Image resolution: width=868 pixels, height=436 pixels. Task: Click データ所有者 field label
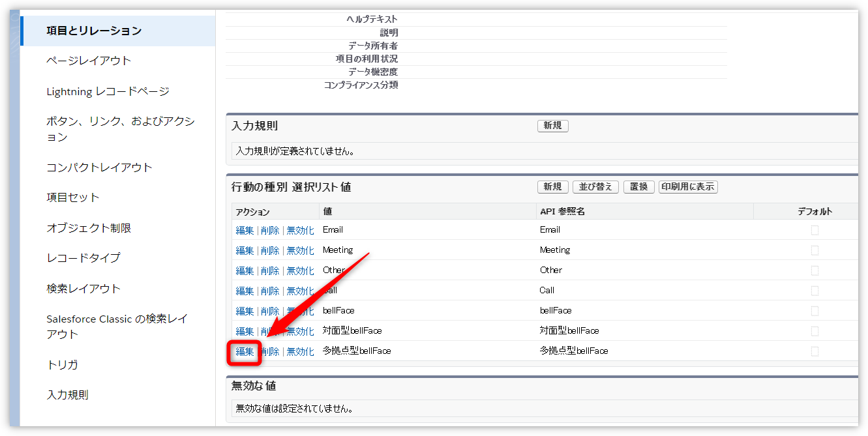pyautogui.click(x=373, y=46)
